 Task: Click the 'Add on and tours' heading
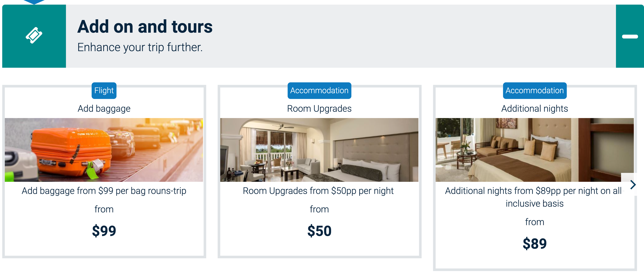click(145, 26)
